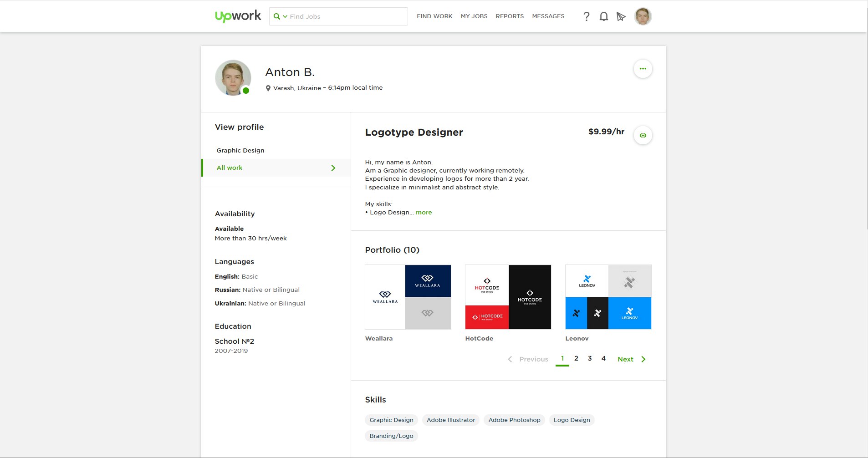Select the Adobe Illustrator skill tag
This screenshot has height=458, width=868.
[x=451, y=420]
